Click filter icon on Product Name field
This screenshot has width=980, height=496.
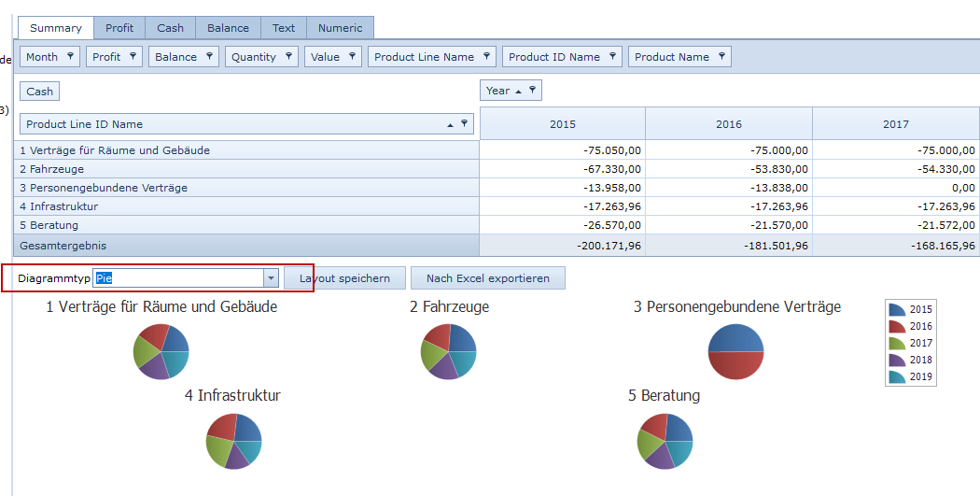(722, 57)
